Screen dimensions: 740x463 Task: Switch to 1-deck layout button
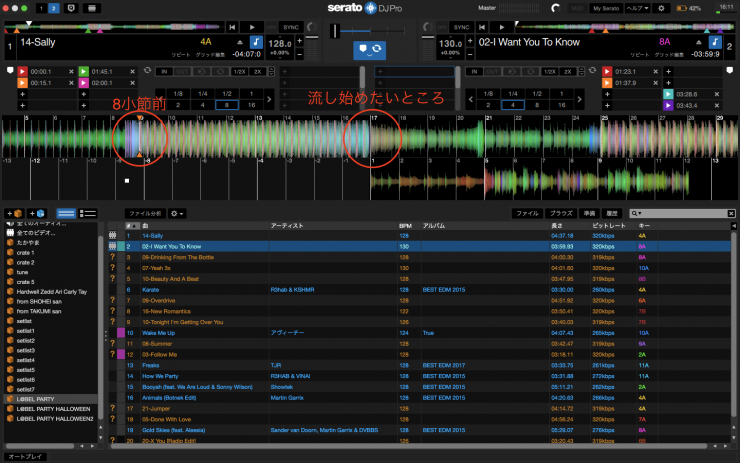[x=42, y=8]
